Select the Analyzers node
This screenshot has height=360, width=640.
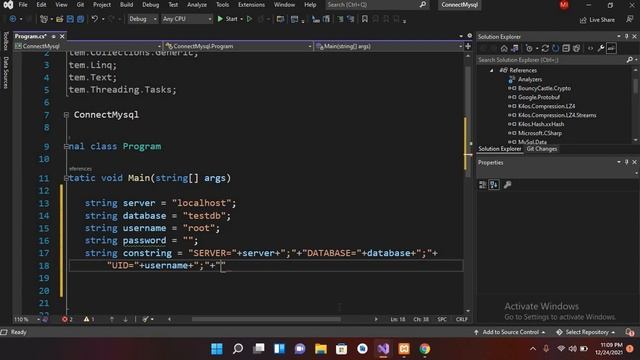point(530,79)
